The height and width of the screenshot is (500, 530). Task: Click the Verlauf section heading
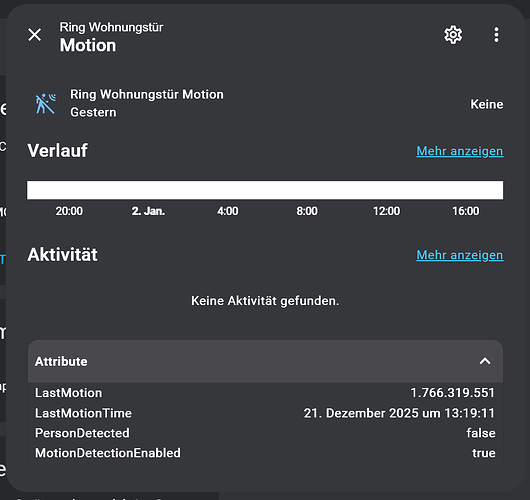pos(57,151)
